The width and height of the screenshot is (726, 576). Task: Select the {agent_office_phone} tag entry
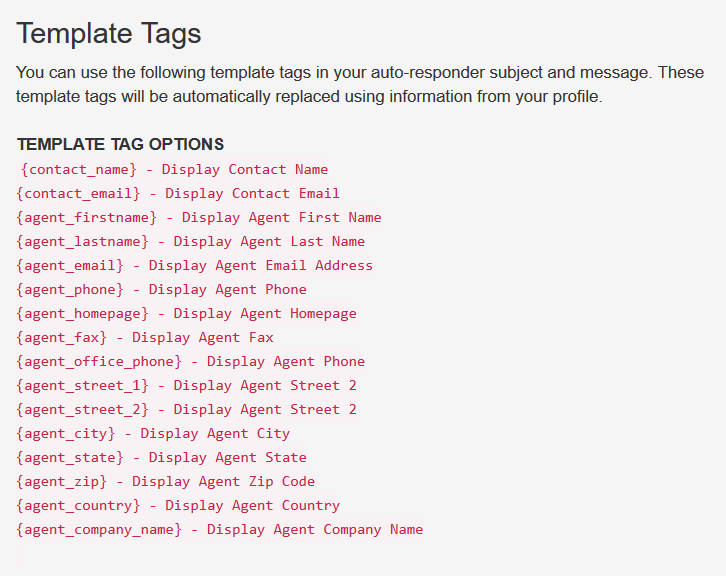pyautogui.click(x=190, y=362)
